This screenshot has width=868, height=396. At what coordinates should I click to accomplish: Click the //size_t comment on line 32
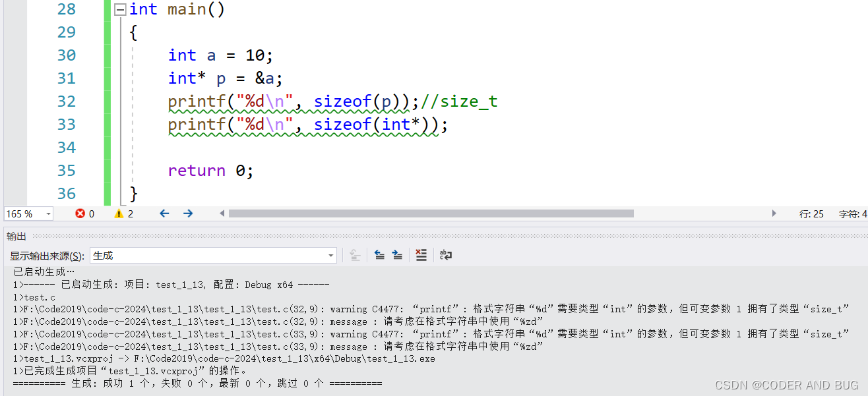[459, 101]
